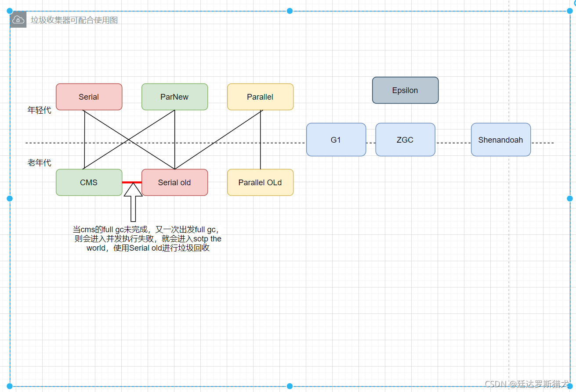Click the cms full gc explanation text block
Image resolution: width=576 pixels, height=392 pixels.
click(148, 239)
